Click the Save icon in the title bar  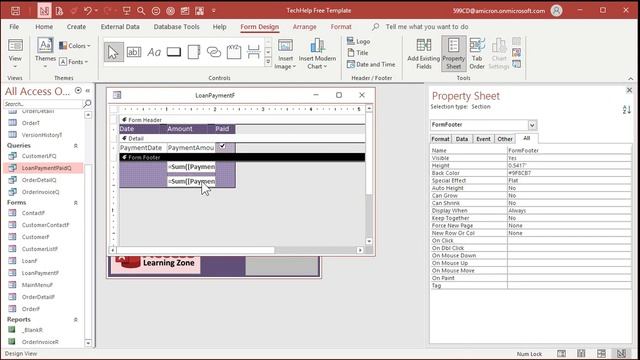pyautogui.click(x=15, y=11)
